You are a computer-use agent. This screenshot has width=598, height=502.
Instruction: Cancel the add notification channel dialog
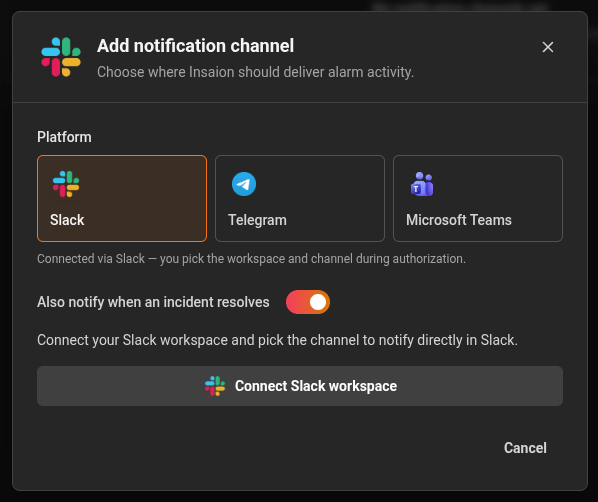point(525,448)
